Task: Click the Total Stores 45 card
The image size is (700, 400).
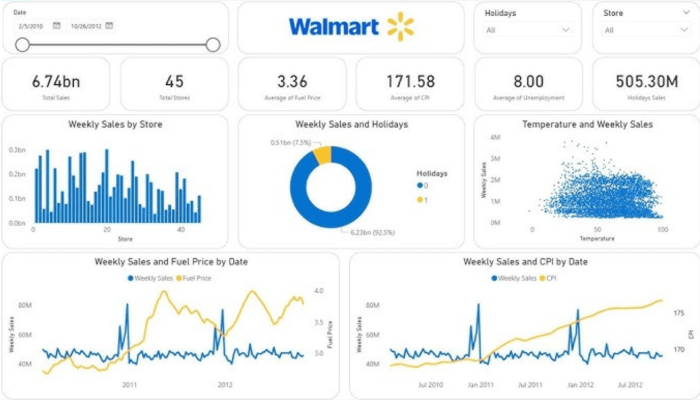Action: [x=174, y=84]
